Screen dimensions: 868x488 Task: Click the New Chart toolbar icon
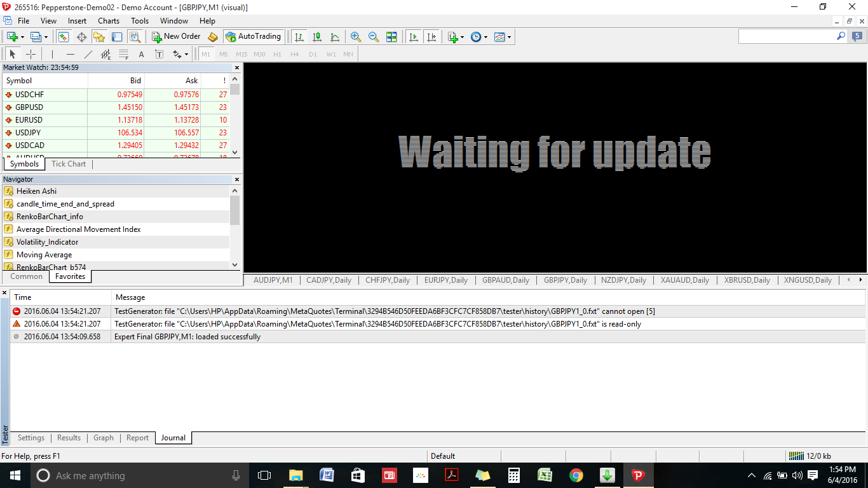[x=11, y=37]
